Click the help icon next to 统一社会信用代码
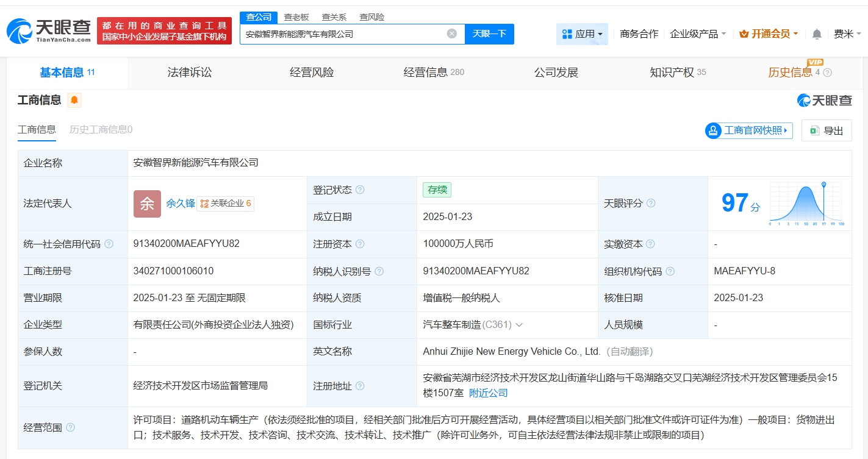 click(108, 244)
